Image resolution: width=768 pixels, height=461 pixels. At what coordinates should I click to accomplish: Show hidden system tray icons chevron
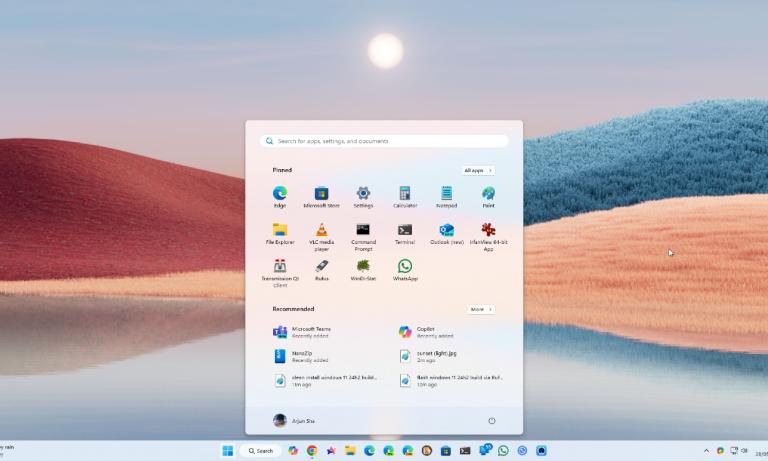point(706,451)
